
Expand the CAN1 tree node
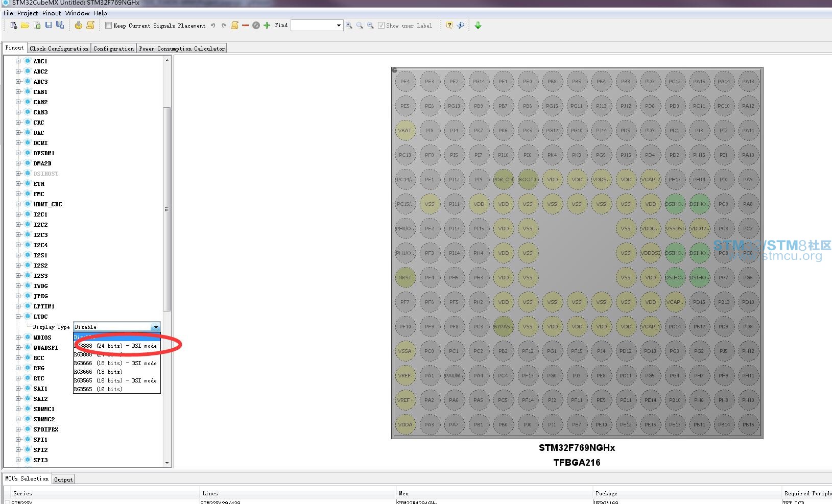point(18,91)
